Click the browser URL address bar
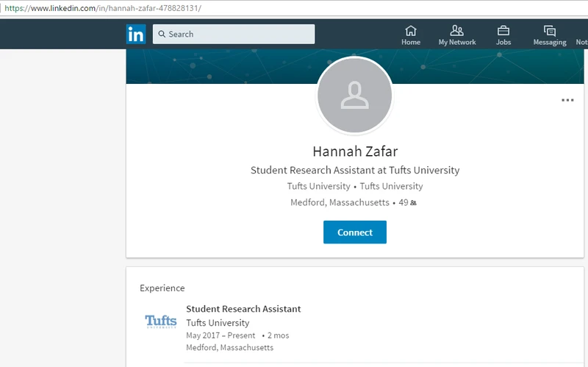Screen dimensions: 588x367 [x=294, y=8]
